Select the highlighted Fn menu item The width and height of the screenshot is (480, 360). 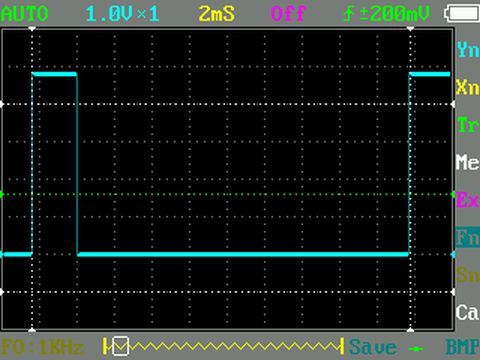pyautogui.click(x=468, y=238)
